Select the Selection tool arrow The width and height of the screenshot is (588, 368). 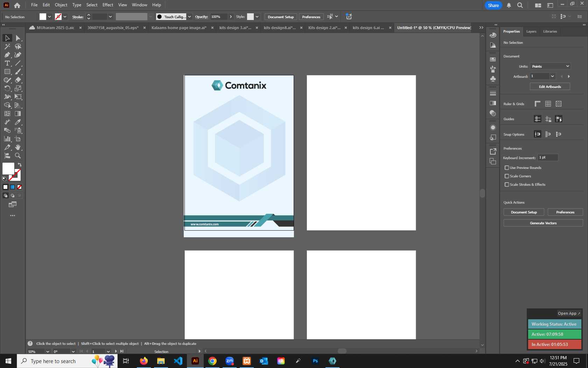pyautogui.click(x=7, y=38)
